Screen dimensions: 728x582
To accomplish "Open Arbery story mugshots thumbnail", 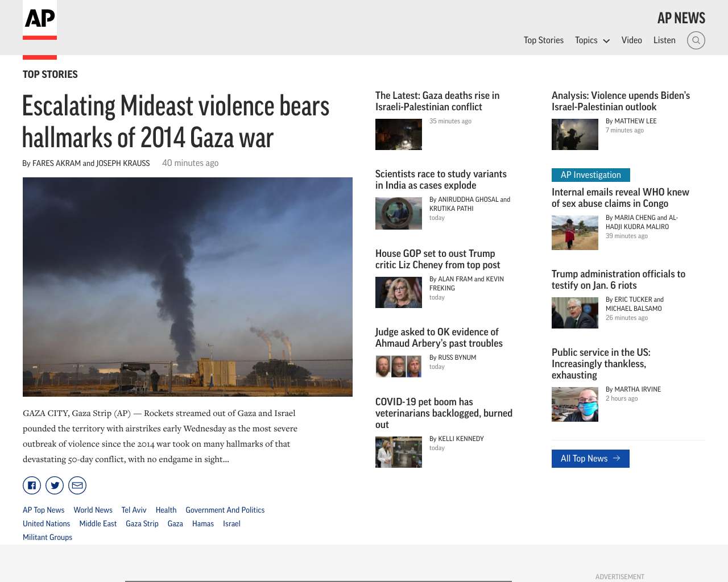I will [x=399, y=366].
